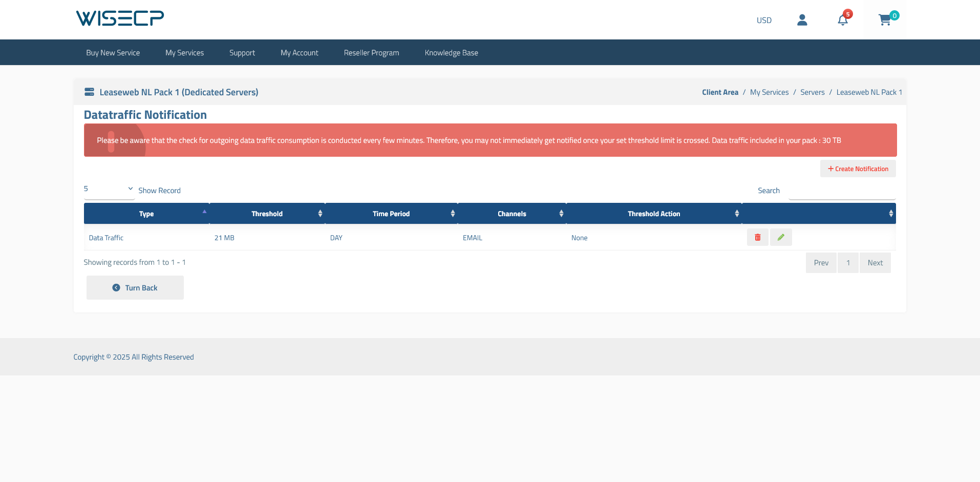Open the USD currency selector

tap(764, 20)
